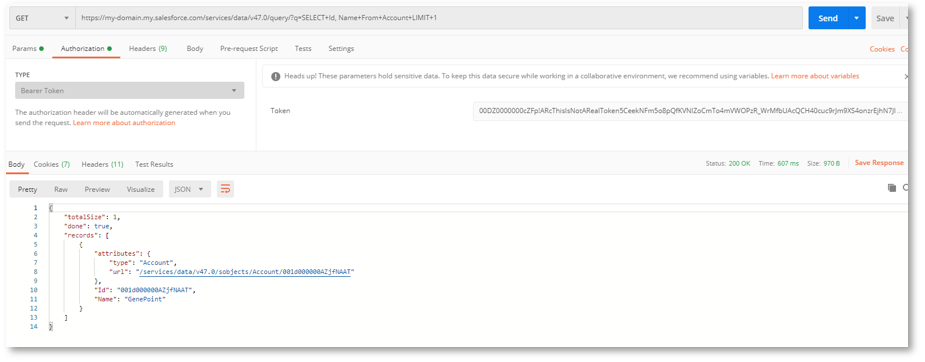This screenshot has height=362, width=925.
Task: Open Learn more about variables link
Action: click(815, 76)
